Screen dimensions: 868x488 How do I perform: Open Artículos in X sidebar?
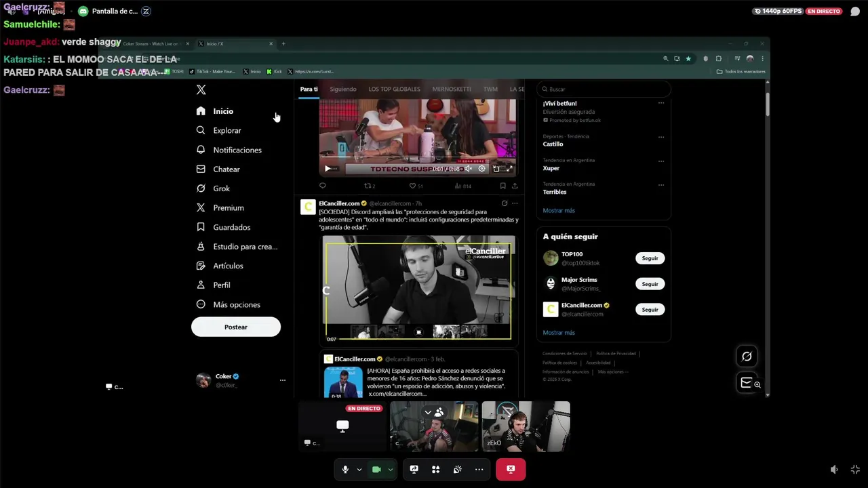[219, 266]
